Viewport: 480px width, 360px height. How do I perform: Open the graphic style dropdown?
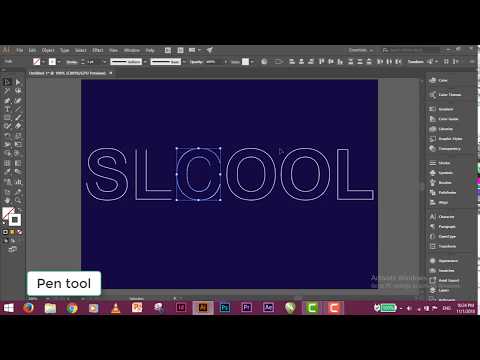coord(252,62)
